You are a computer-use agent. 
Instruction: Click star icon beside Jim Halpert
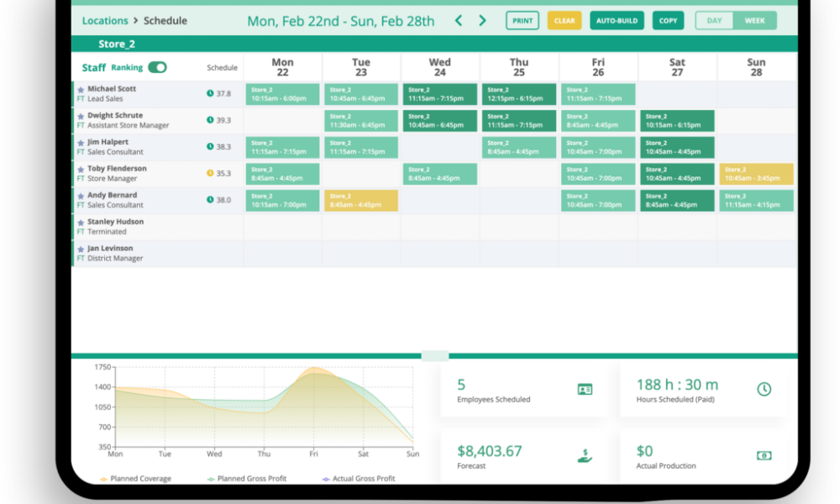coord(81,143)
